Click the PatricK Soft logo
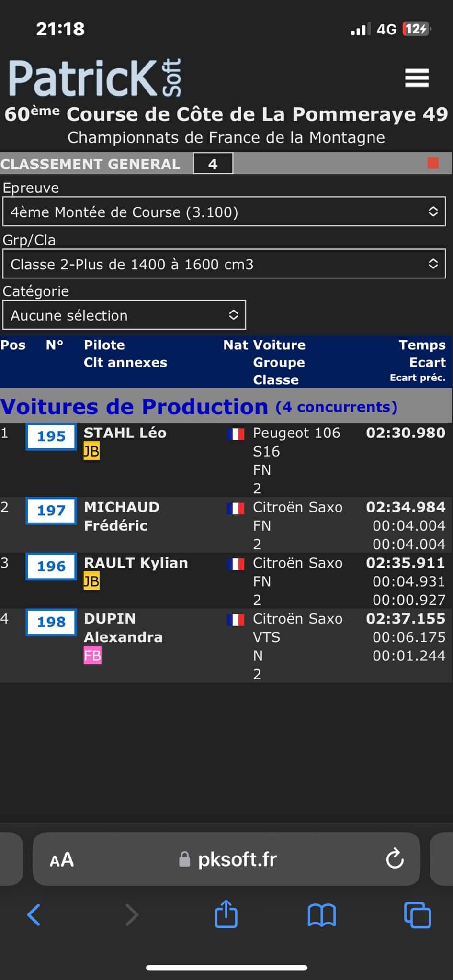This screenshot has height=980, width=453. (95, 78)
